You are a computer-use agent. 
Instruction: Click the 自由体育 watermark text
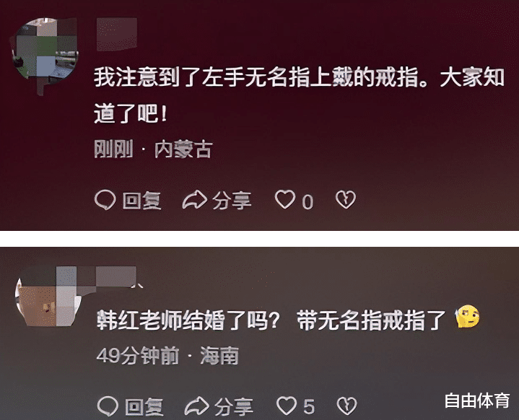point(477,401)
